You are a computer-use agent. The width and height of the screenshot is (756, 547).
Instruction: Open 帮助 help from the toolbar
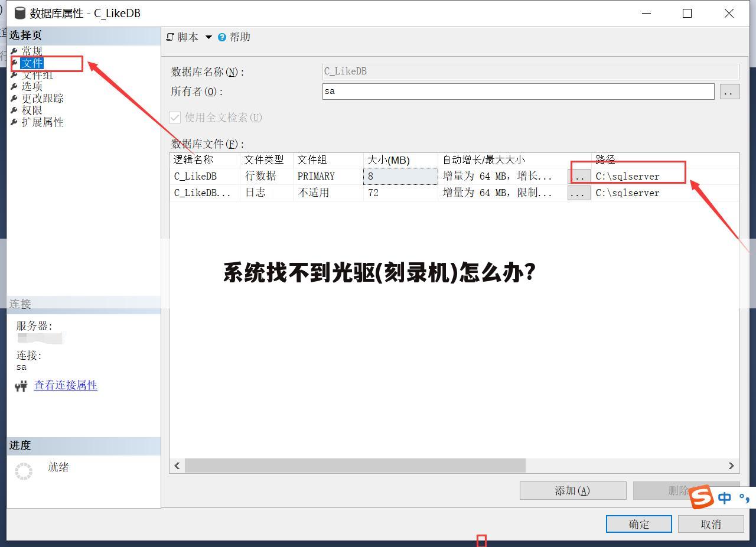pyautogui.click(x=234, y=37)
